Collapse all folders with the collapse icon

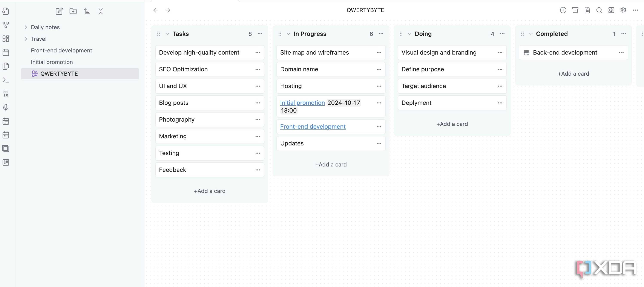pos(101,11)
